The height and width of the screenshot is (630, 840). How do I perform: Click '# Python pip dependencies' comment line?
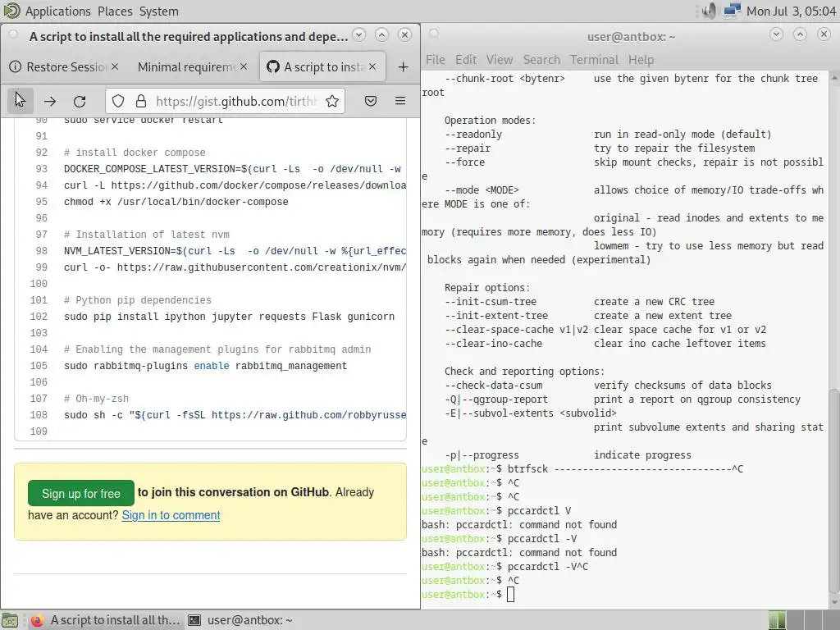pos(138,300)
